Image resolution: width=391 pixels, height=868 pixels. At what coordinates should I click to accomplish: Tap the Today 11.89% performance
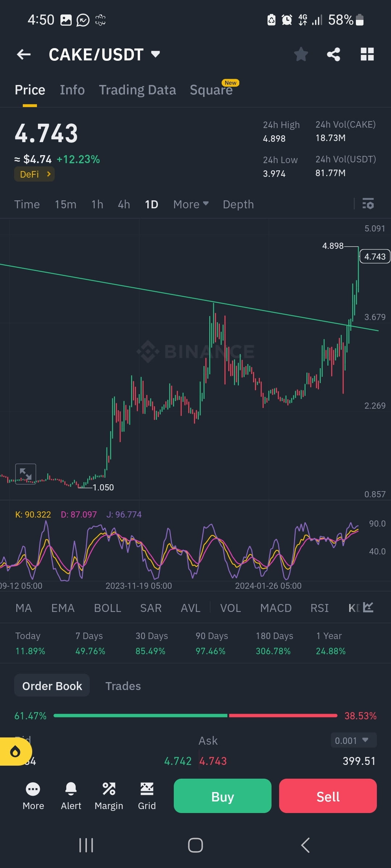30,643
